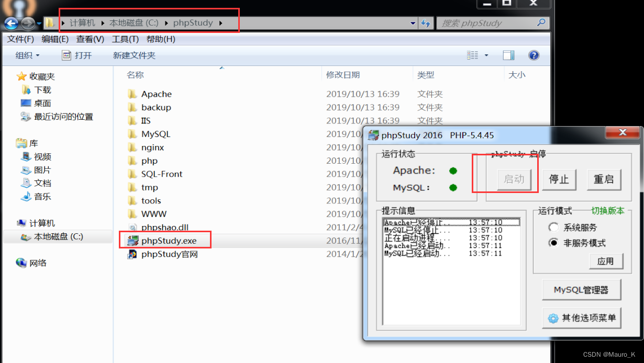Open the 帮助(H) menu
The height and width of the screenshot is (363, 644).
(161, 39)
